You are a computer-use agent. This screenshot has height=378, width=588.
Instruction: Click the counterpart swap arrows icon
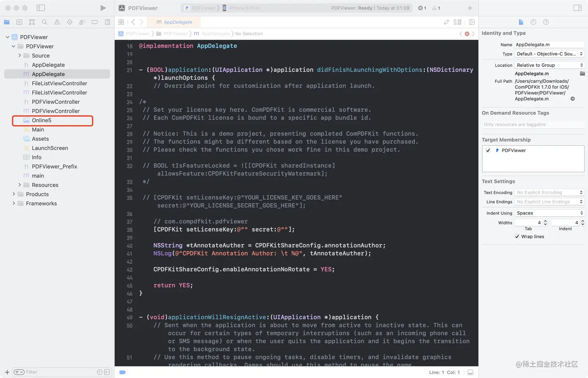point(446,22)
